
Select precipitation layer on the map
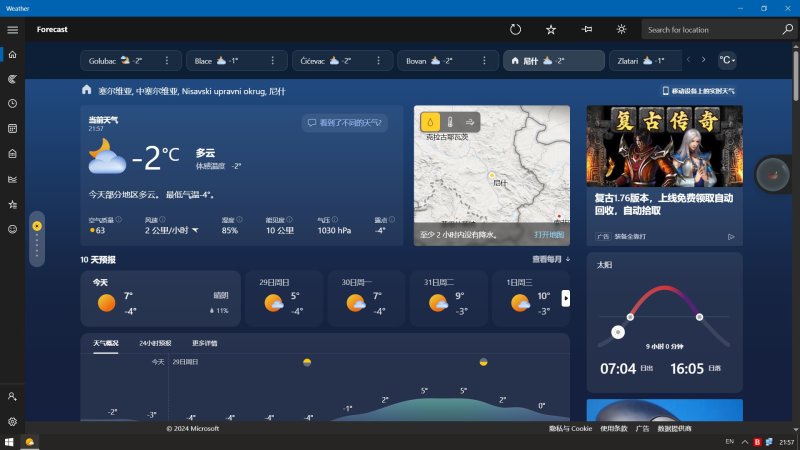tap(431, 122)
